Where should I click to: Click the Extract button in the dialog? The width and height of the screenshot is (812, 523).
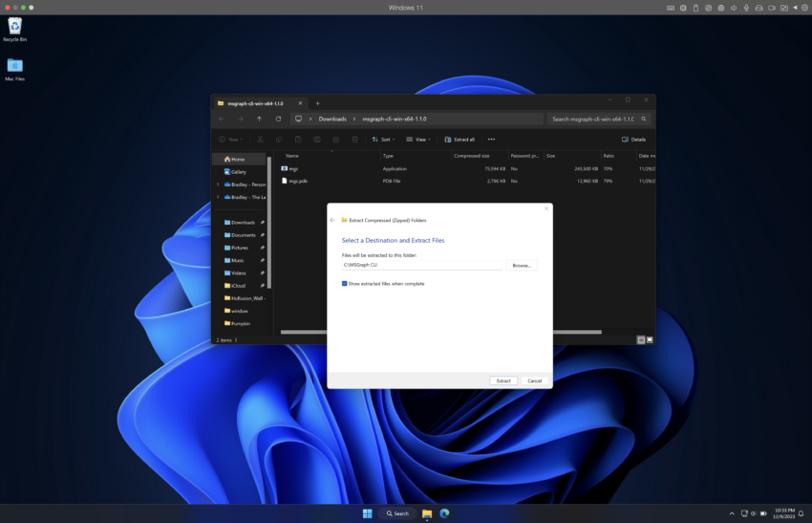503,381
